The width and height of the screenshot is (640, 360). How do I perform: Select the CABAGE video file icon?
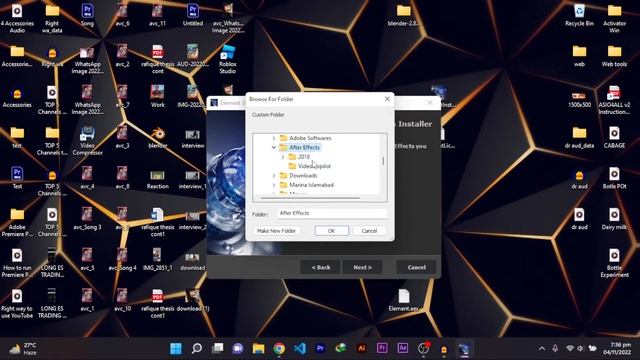[614, 138]
